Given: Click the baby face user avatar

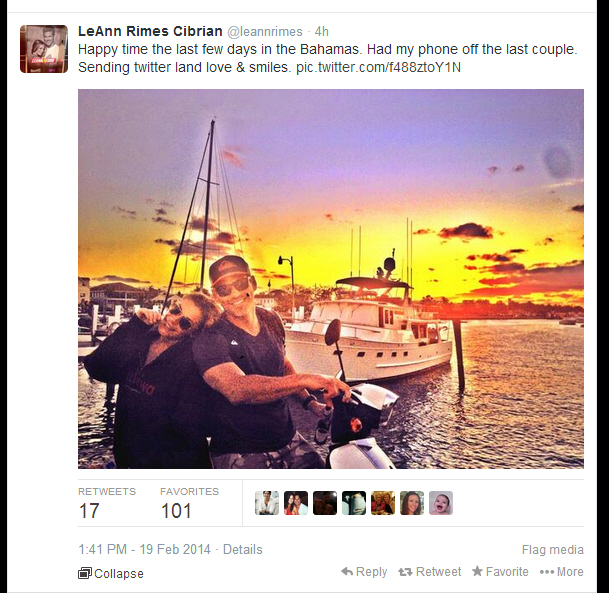Looking at the screenshot, I should click(441, 503).
